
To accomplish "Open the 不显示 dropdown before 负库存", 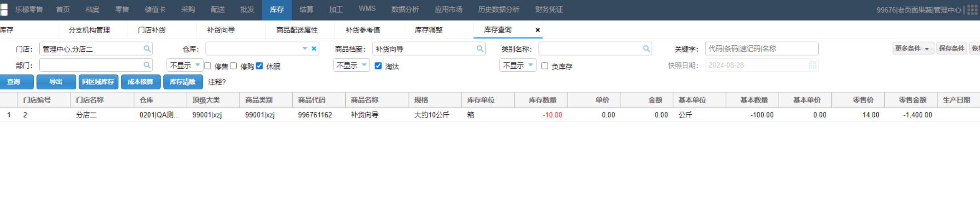I will pyautogui.click(x=518, y=65).
